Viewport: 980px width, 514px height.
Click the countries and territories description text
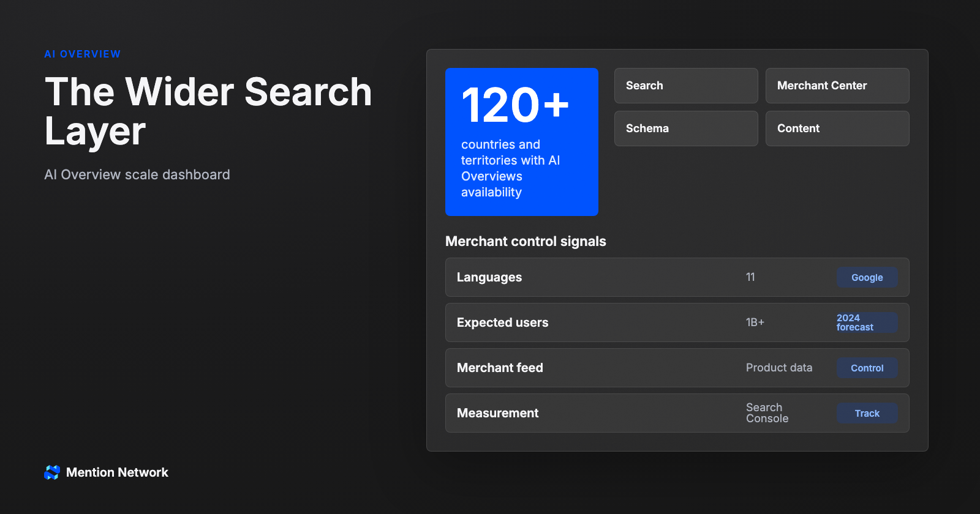click(x=511, y=168)
